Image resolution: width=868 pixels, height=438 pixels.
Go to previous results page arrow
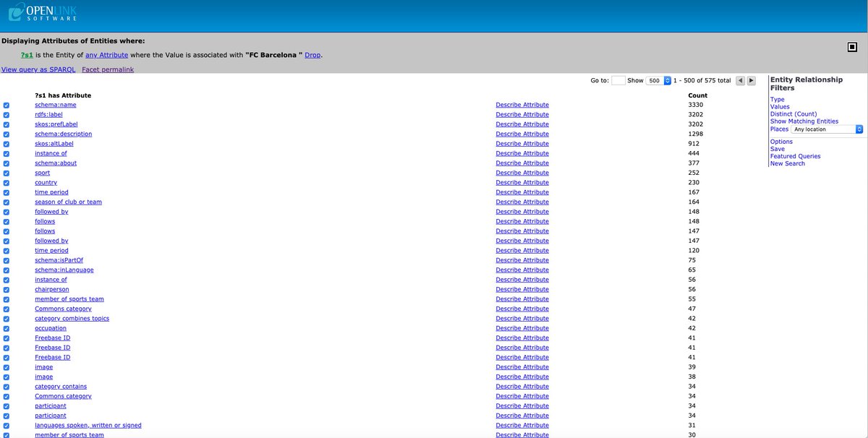point(740,81)
